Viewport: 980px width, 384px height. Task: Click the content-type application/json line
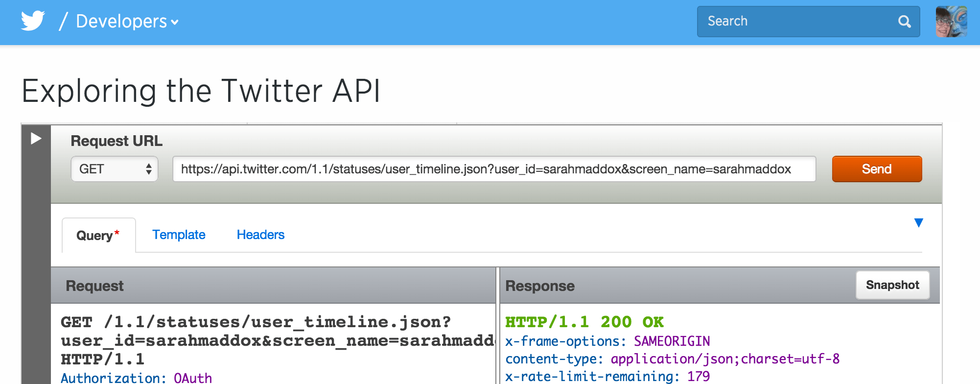point(672,359)
